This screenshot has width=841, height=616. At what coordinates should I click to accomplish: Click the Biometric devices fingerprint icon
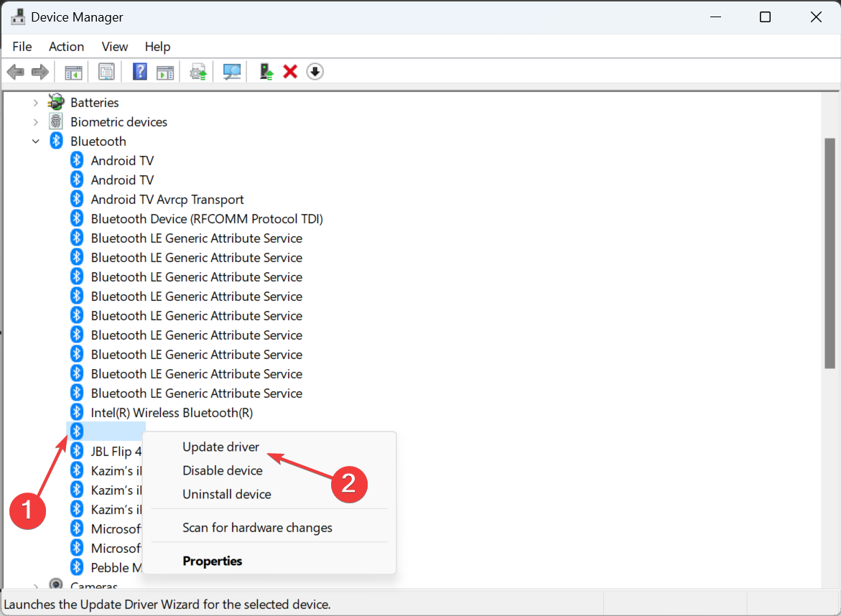[56, 122]
